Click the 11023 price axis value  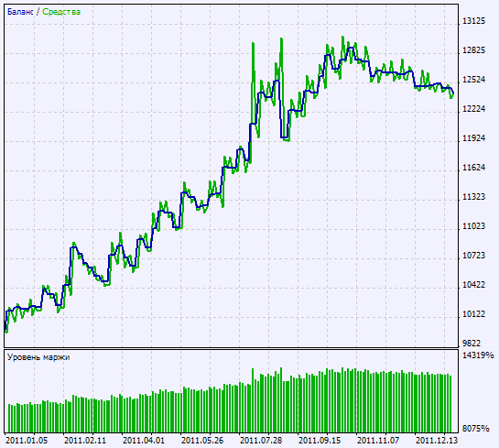(474, 226)
